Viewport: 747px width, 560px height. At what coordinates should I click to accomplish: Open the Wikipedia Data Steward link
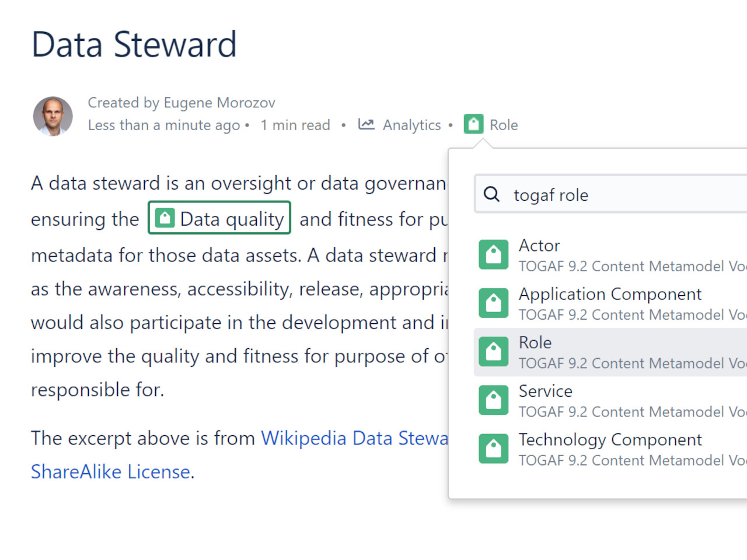click(355, 438)
